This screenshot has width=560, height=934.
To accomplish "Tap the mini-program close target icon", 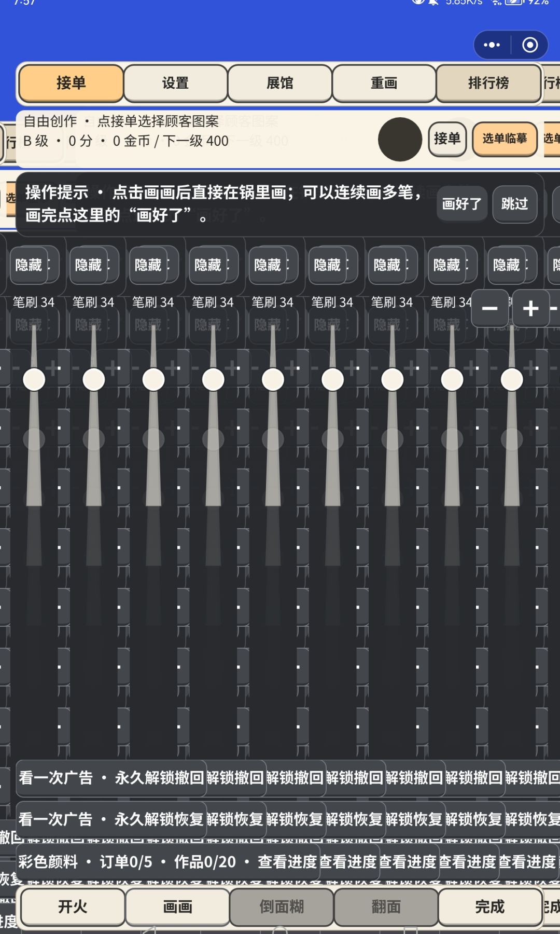I will 530,45.
